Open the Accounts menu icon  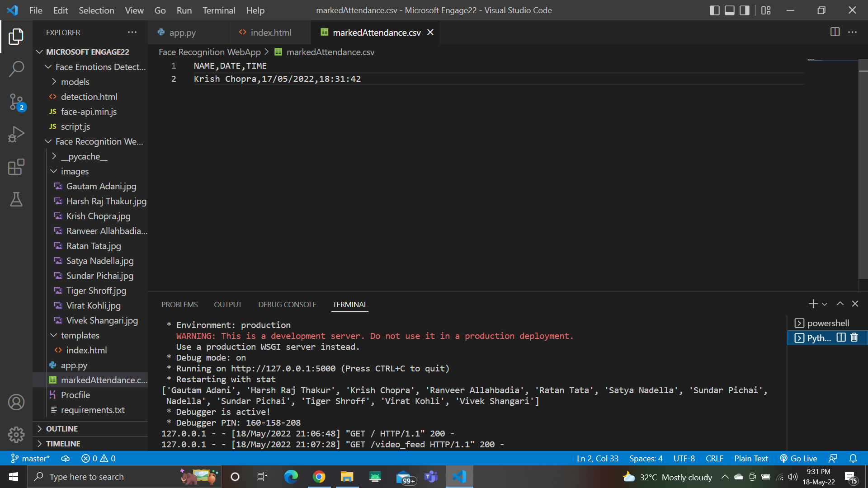coord(16,402)
